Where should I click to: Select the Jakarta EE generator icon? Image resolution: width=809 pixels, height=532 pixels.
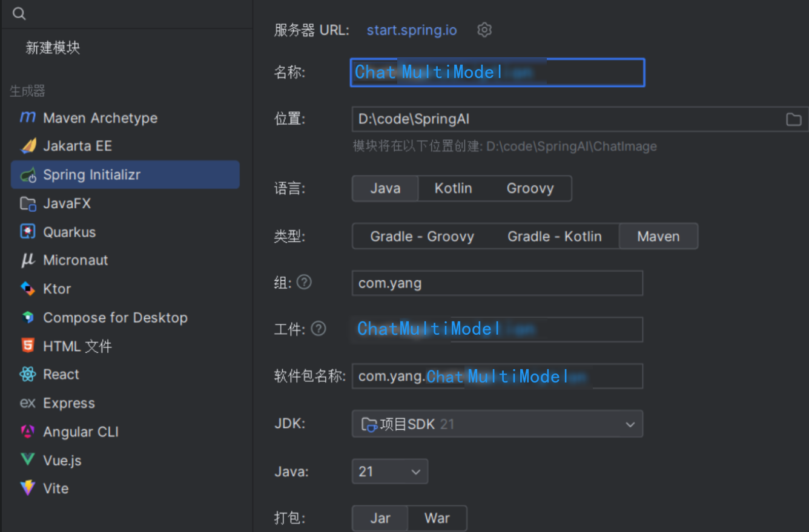tap(28, 146)
